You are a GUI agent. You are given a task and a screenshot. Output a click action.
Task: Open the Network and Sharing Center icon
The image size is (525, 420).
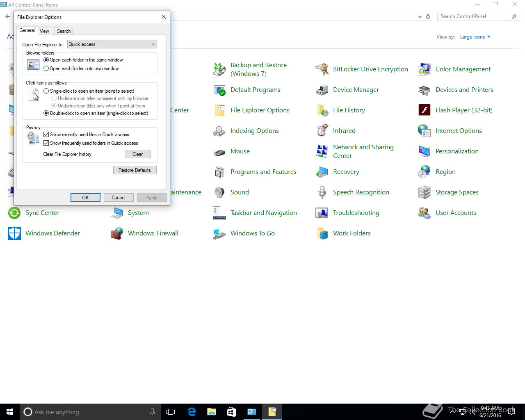pos(322,151)
